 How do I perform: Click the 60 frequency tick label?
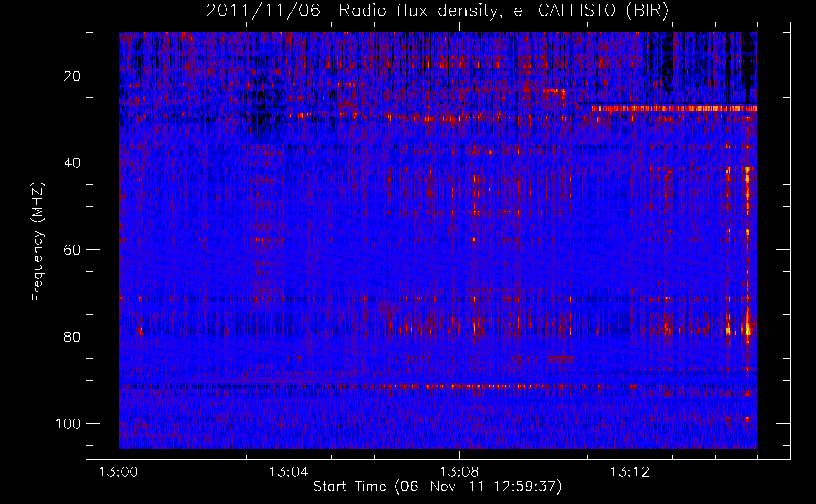point(73,250)
